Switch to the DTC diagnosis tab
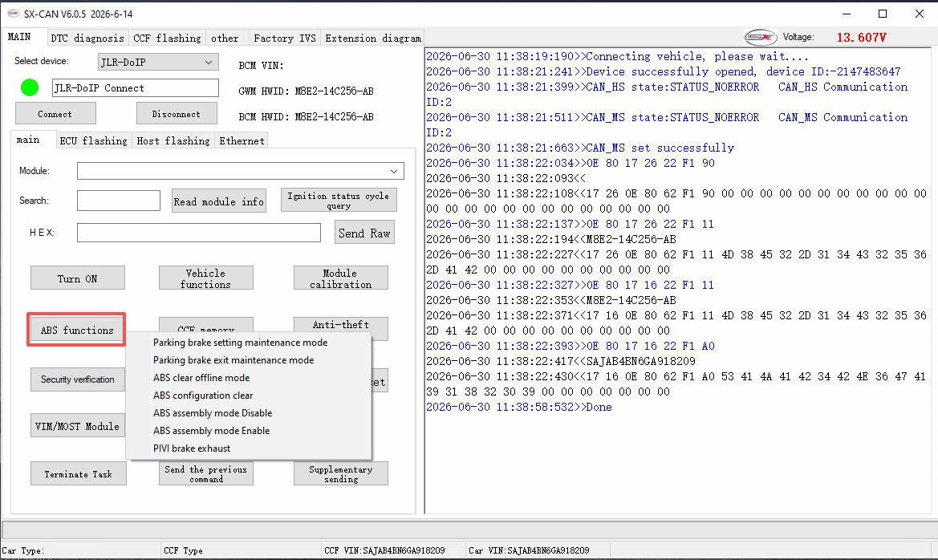The width and height of the screenshot is (938, 560). 87,38
